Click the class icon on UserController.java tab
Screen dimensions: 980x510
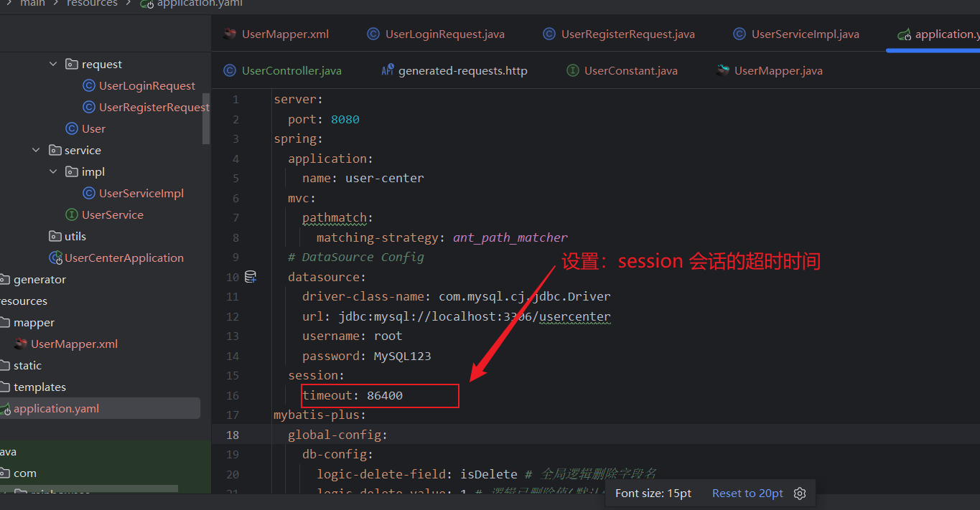click(x=230, y=70)
